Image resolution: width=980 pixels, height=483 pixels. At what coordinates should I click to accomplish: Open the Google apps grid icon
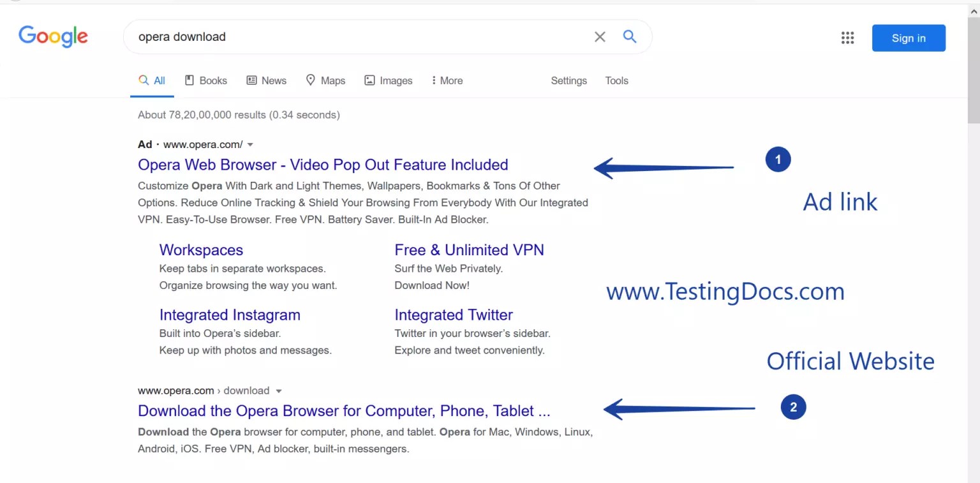847,38
